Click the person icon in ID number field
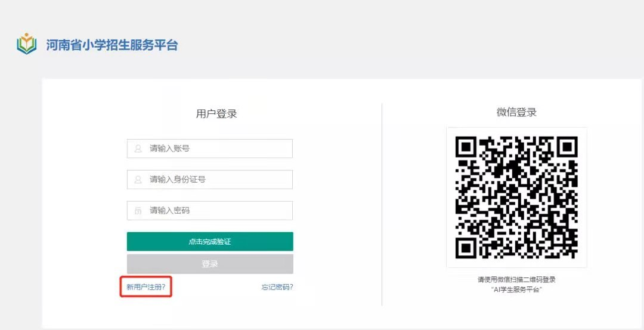 [138, 180]
